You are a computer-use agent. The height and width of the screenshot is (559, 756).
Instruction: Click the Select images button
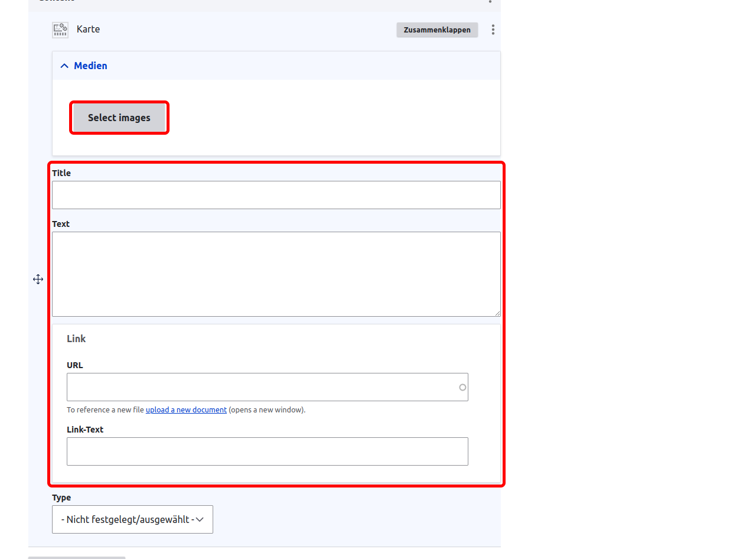(x=119, y=118)
